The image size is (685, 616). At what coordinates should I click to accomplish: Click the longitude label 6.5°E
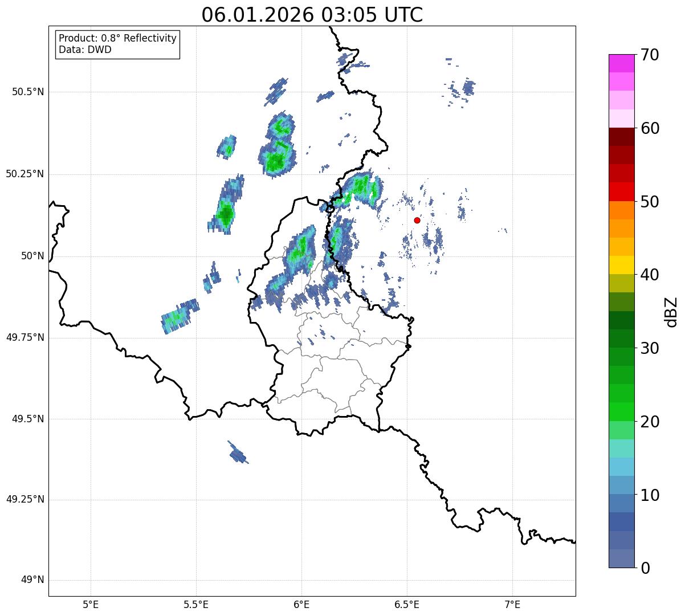pos(407,604)
